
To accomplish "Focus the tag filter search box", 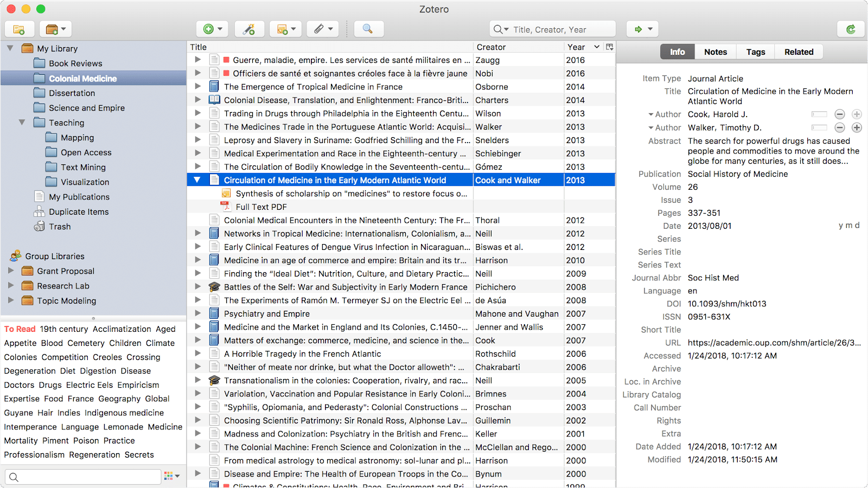I will [x=83, y=477].
